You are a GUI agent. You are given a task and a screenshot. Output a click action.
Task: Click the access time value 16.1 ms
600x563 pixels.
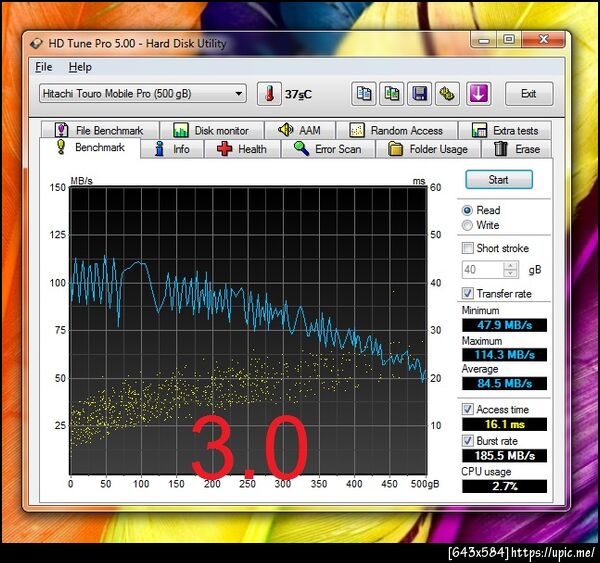[x=504, y=424]
